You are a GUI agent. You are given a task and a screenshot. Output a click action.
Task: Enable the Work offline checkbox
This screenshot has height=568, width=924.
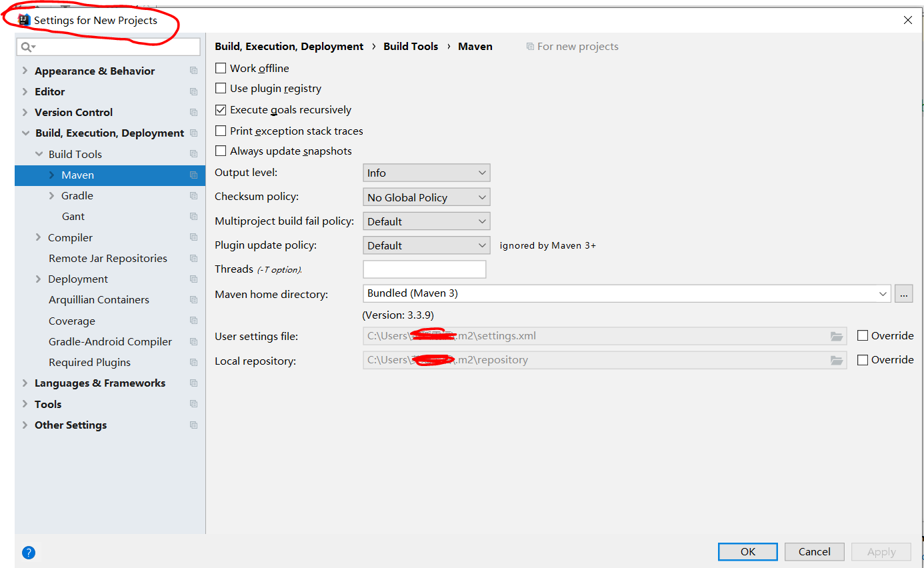coord(221,68)
